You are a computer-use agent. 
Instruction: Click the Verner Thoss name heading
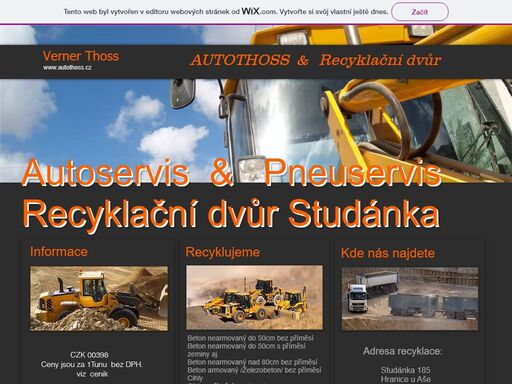click(80, 56)
